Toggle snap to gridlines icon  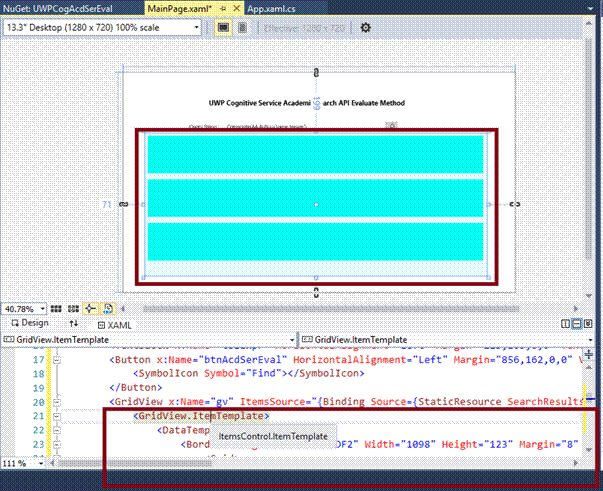point(73,308)
